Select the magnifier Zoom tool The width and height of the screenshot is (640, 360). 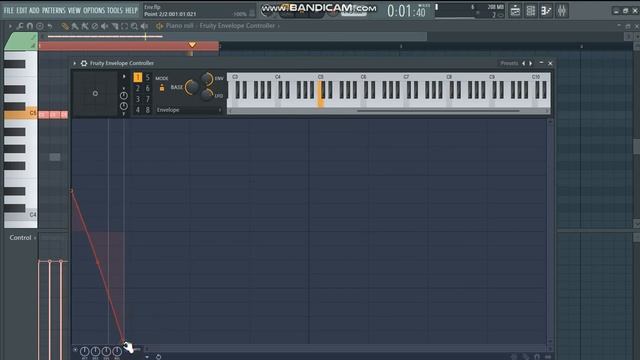(134, 26)
